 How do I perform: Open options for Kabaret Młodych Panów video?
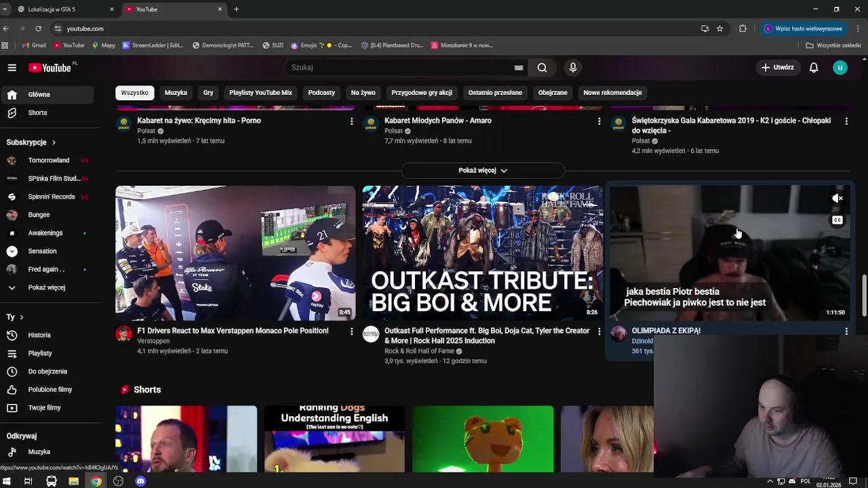pos(599,121)
